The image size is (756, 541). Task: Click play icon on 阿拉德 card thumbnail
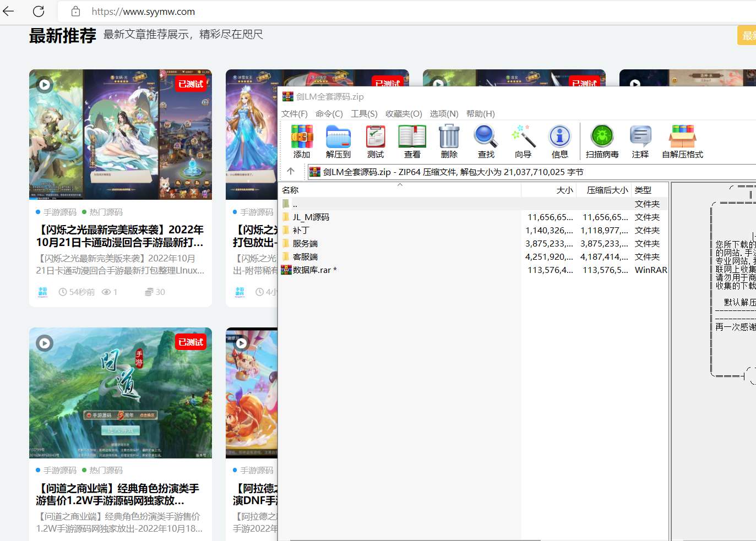tap(241, 343)
